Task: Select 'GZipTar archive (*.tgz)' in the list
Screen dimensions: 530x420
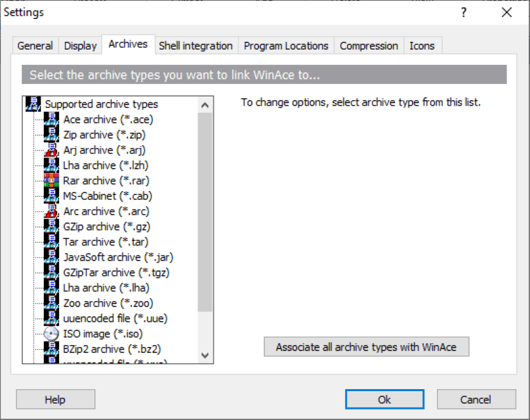Action: tap(116, 272)
